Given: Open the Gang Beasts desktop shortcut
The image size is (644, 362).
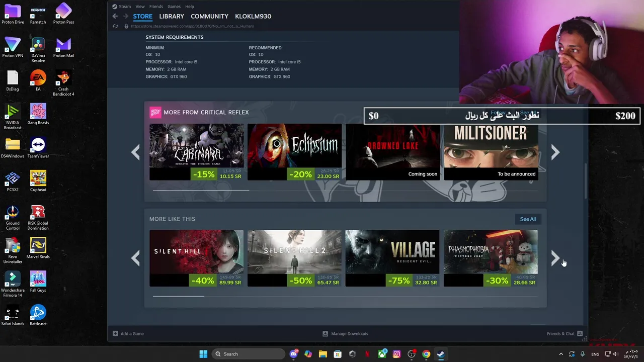Looking at the screenshot, I should [x=38, y=115].
